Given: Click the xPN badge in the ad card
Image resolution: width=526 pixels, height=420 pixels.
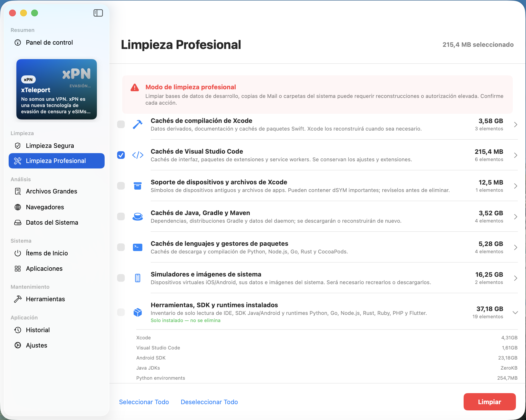Looking at the screenshot, I should (28, 79).
